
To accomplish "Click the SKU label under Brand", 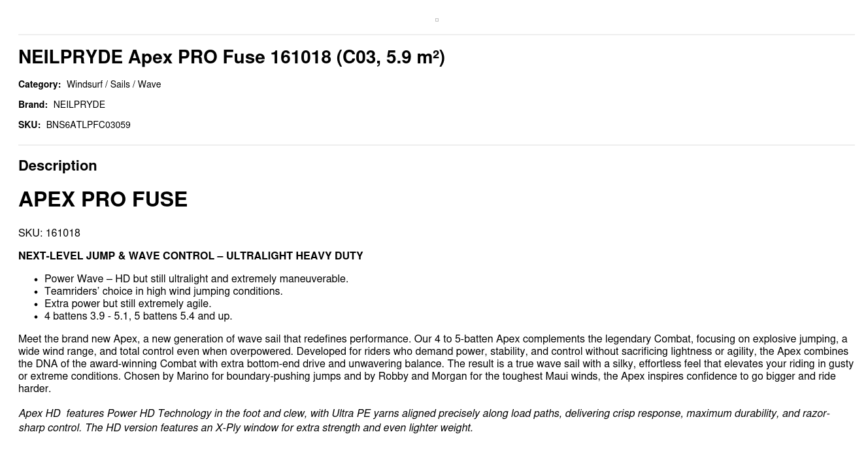I will point(29,125).
